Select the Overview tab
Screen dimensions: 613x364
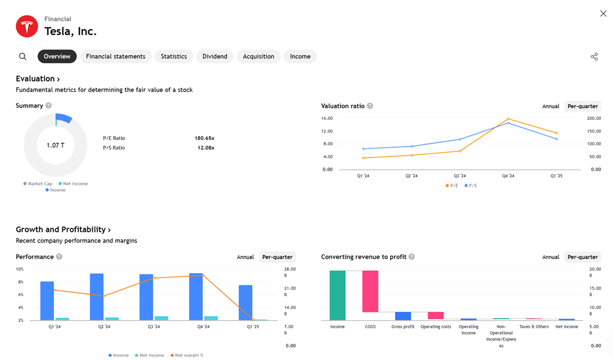pos(57,56)
